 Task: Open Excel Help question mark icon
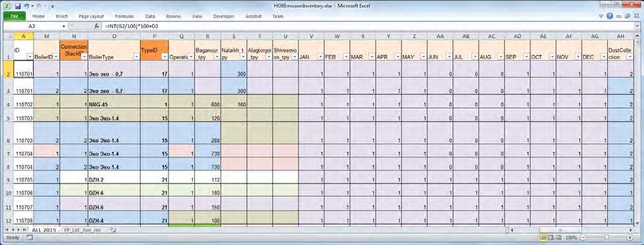[610, 17]
